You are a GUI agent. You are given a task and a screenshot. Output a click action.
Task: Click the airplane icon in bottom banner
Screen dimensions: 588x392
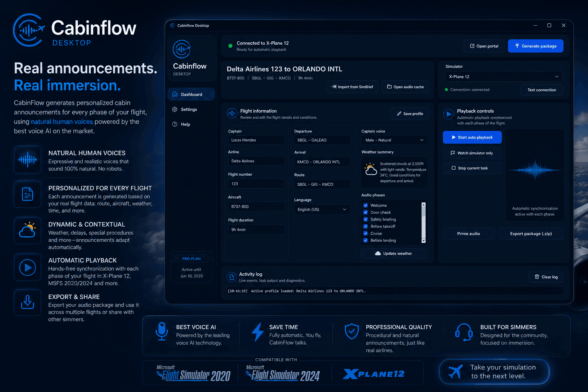pos(456,371)
